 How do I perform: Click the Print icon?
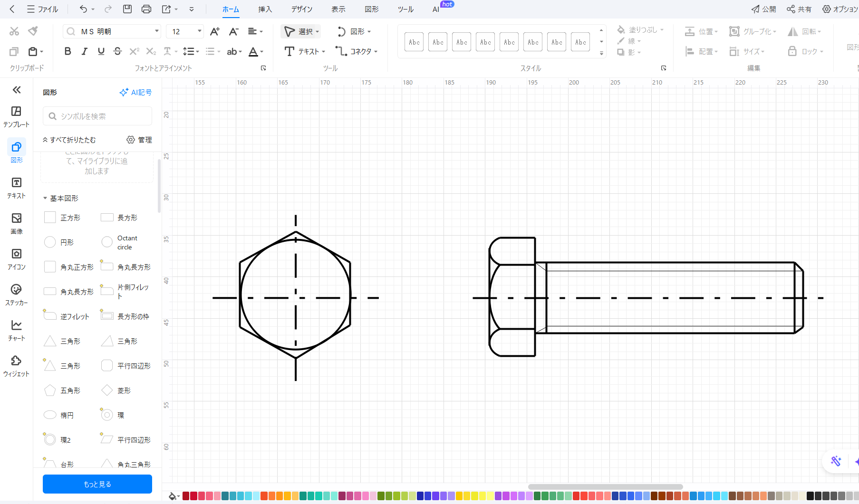point(146,9)
